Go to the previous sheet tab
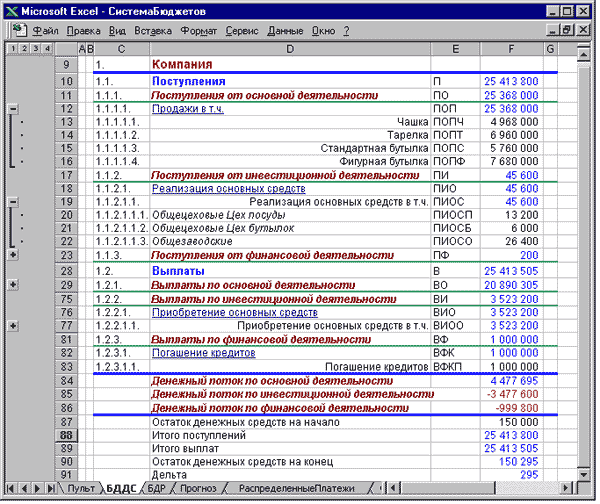 coord(24,488)
